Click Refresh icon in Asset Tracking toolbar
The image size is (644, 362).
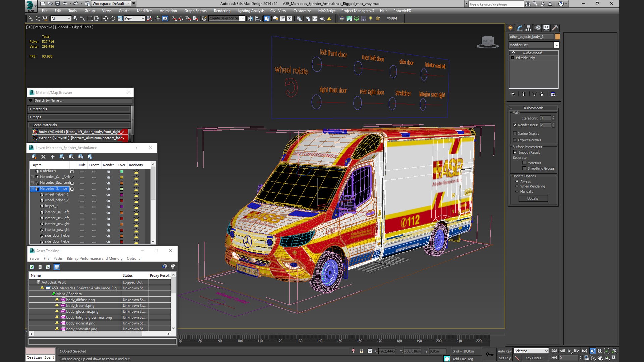tap(32, 267)
